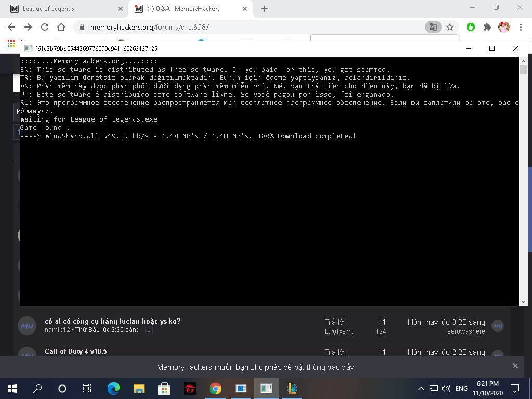Open latest post 'Hôm nay lúc 3:20 sáng'

pos(446,322)
